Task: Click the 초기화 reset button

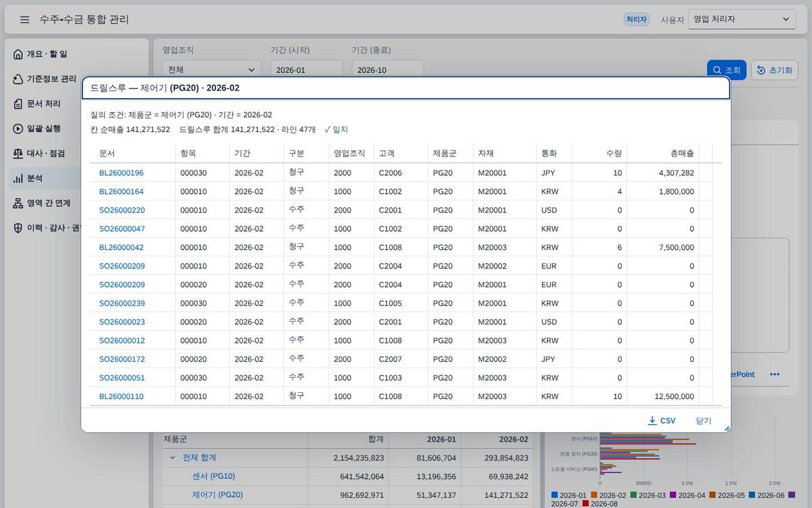Action: [x=775, y=70]
